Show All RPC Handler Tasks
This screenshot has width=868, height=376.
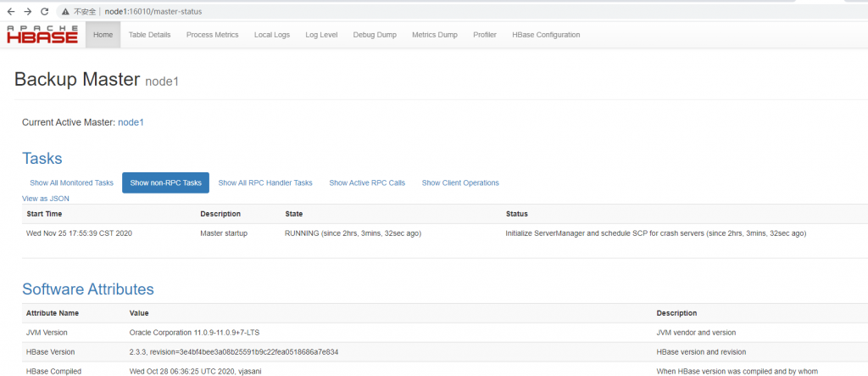click(265, 182)
